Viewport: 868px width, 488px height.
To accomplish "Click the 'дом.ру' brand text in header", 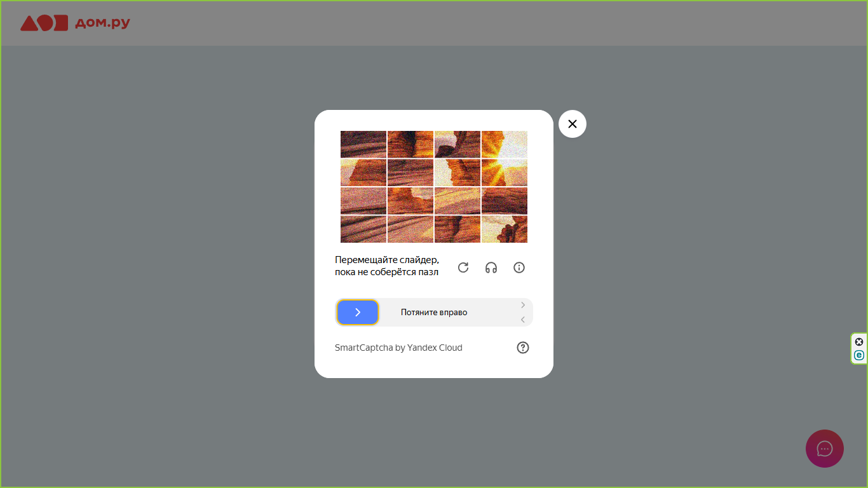I will tap(102, 24).
